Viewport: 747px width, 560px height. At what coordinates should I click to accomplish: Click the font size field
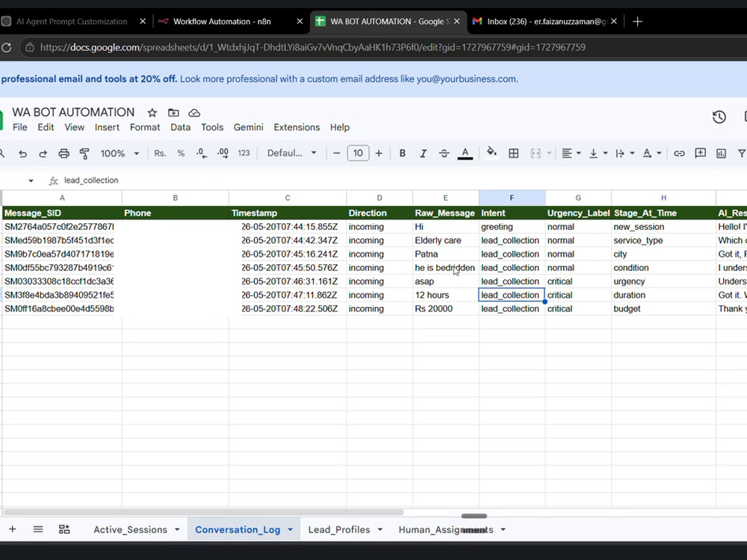click(x=359, y=153)
